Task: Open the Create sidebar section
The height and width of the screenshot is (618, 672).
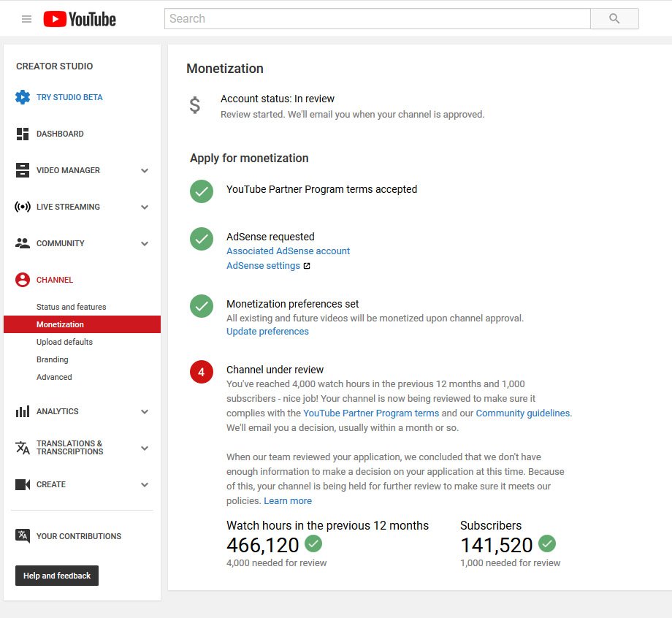Action: pos(51,484)
